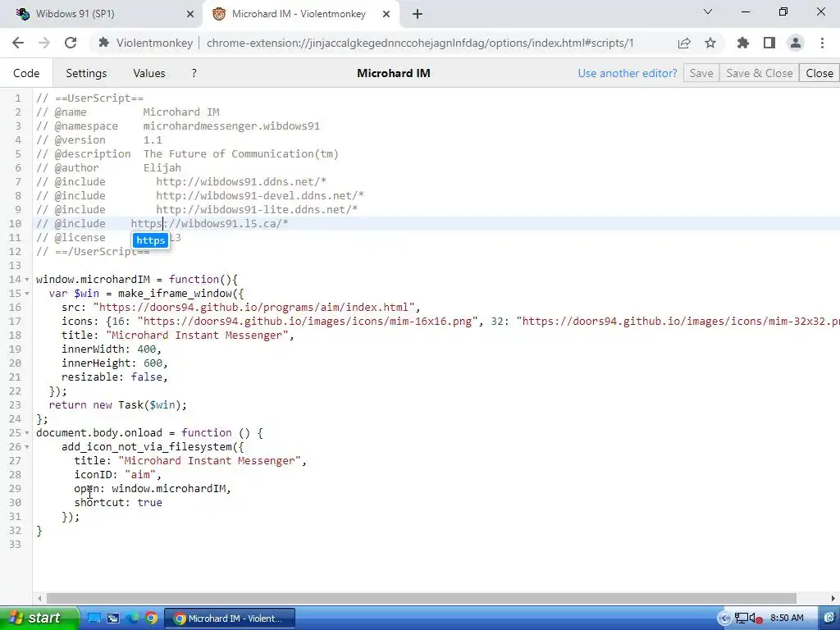This screenshot has width=840, height=630.
Task: Click the editor Close button
Action: [819, 73]
